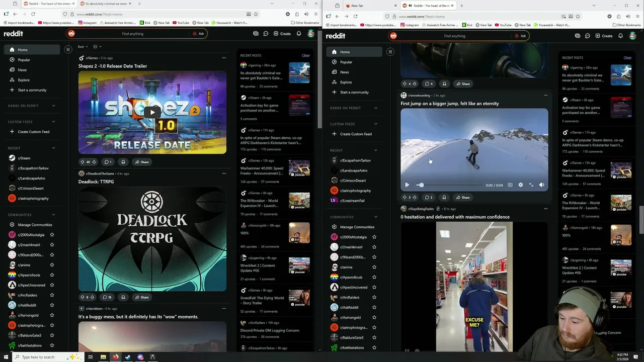Click Ask button in right window search
644x362 pixels.
click(x=520, y=36)
